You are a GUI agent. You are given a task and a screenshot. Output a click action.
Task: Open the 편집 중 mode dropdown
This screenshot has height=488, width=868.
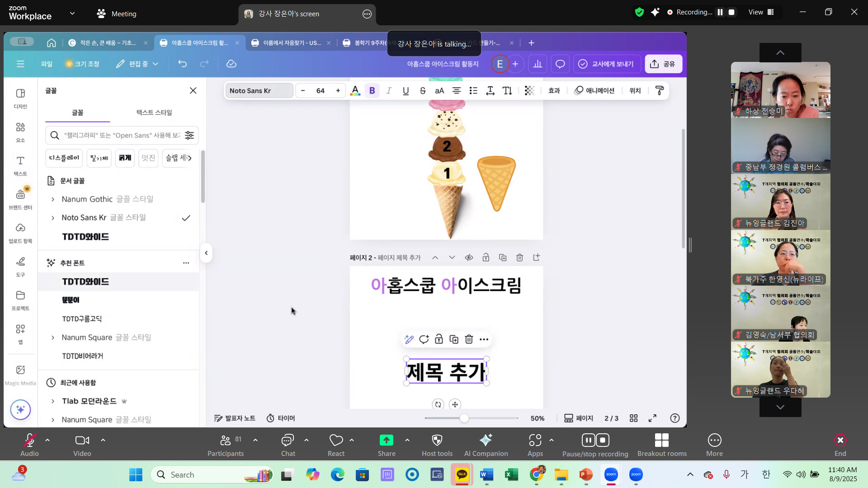(137, 64)
